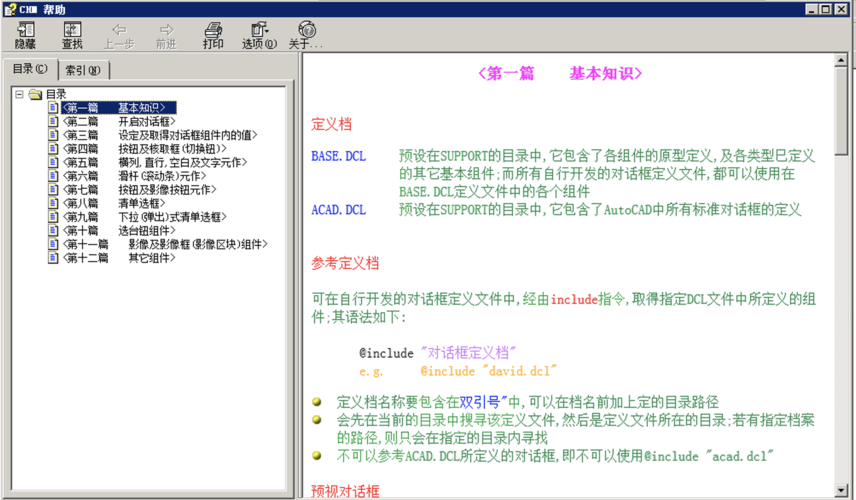Image resolution: width=856 pixels, height=500 pixels.
Task: Open topic 第九篇 下拉式清单选框
Action: [144, 217]
